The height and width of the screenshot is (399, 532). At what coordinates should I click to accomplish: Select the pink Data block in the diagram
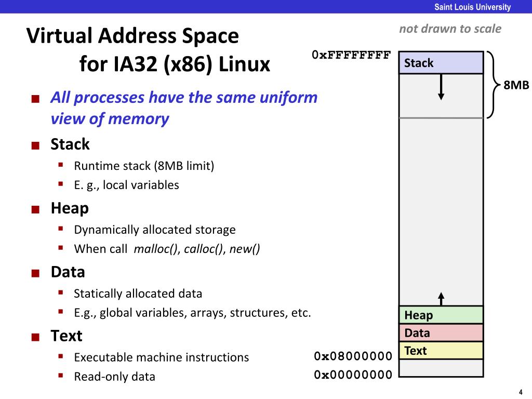441,332
